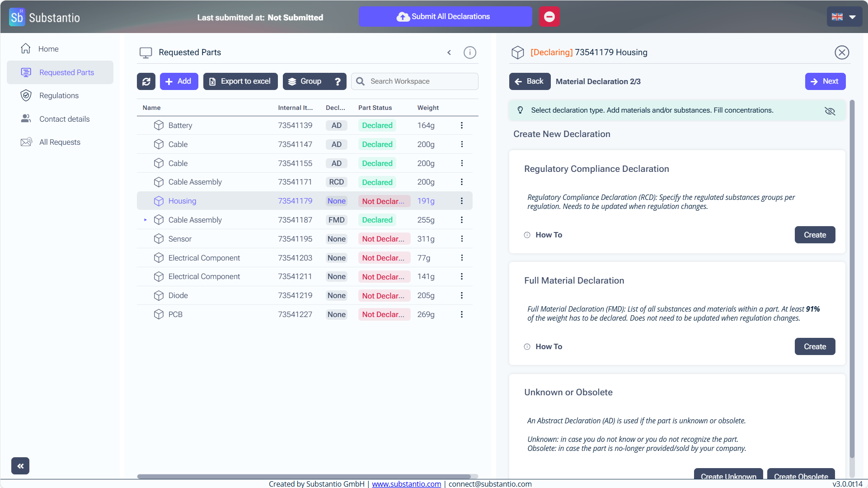
Task: Click the Substantio logo icon
Action: 17,17
